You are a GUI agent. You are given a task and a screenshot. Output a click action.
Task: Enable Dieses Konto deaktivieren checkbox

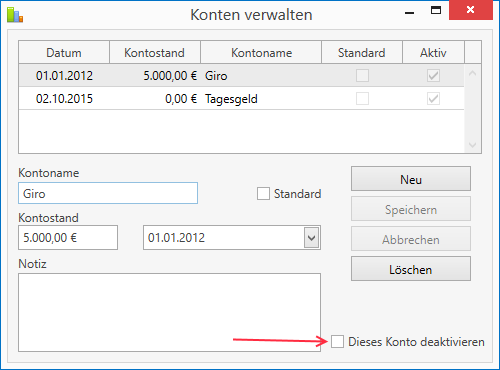[337, 342]
